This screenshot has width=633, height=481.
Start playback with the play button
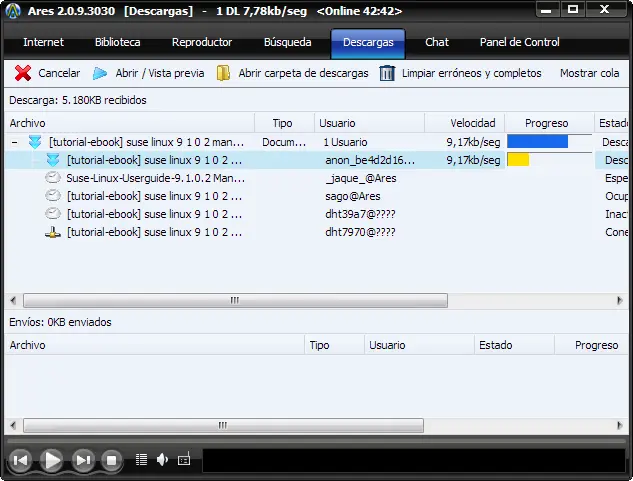pos(52,460)
